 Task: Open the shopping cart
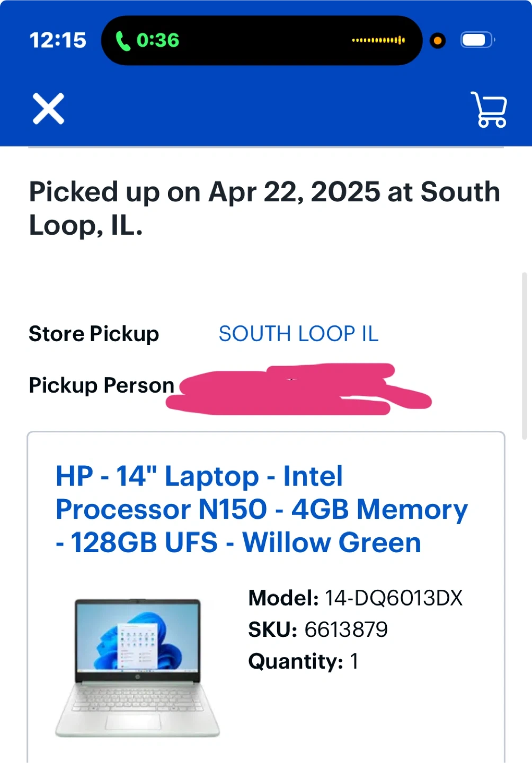[x=489, y=110]
